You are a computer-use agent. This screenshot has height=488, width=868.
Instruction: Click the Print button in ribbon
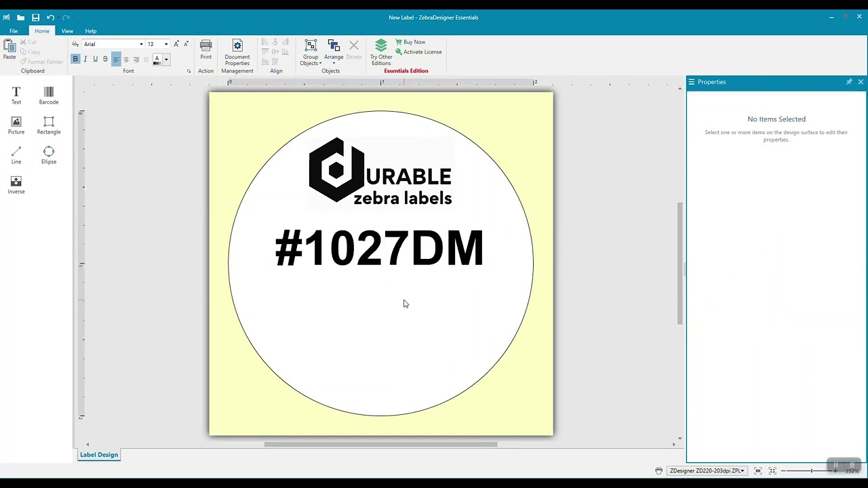(205, 49)
